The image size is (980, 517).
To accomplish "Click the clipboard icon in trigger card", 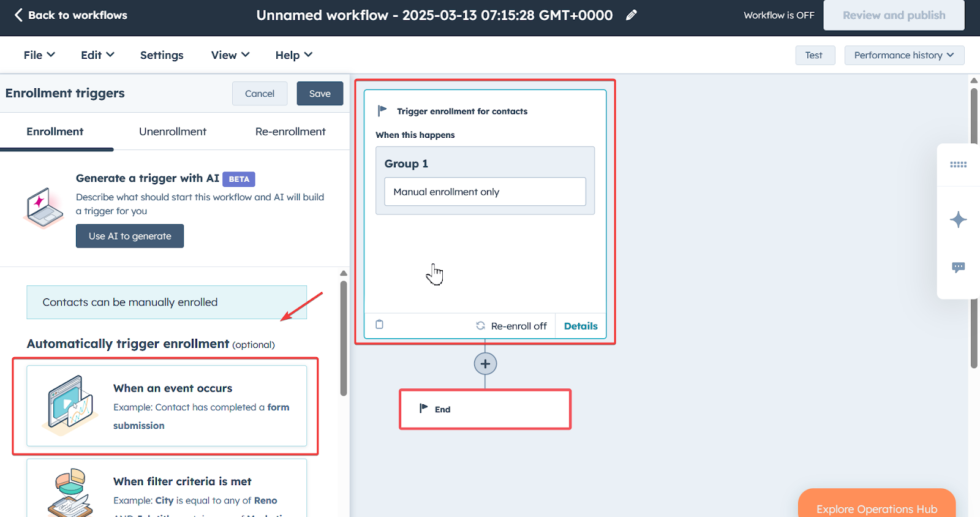I will point(379,325).
